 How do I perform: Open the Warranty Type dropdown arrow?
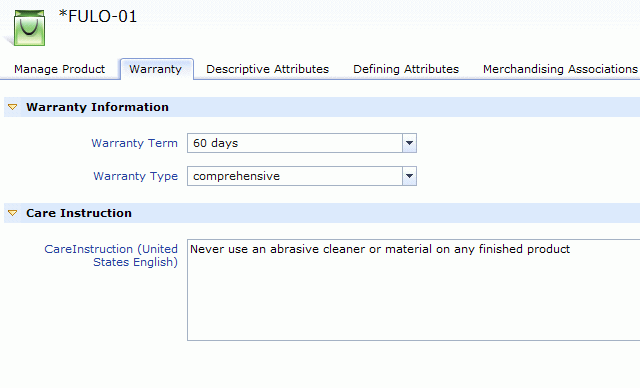point(409,176)
